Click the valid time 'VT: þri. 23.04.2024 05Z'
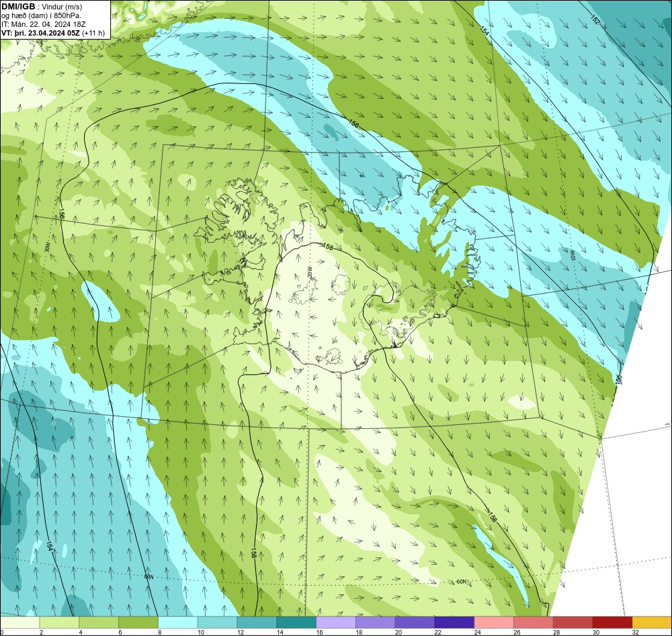 pyautogui.click(x=40, y=33)
